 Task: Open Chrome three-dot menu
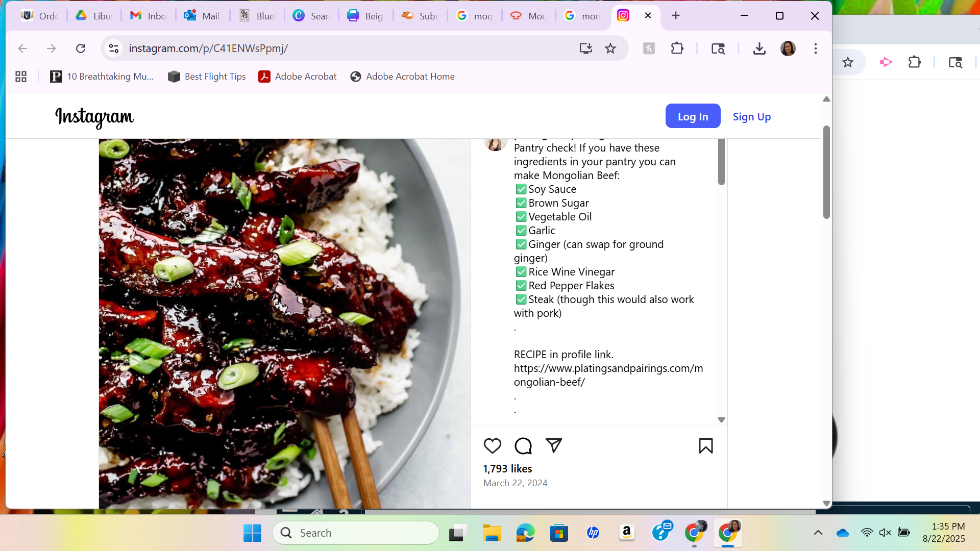click(815, 48)
